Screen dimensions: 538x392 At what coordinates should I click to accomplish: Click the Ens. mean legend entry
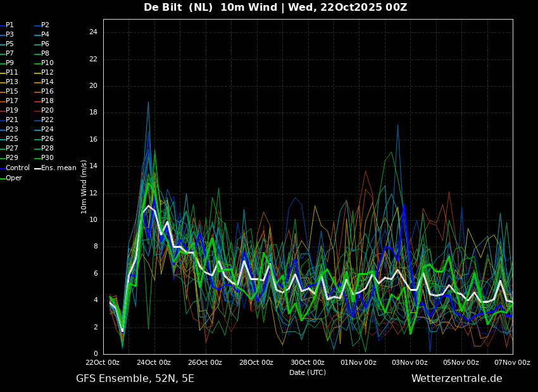(x=58, y=168)
